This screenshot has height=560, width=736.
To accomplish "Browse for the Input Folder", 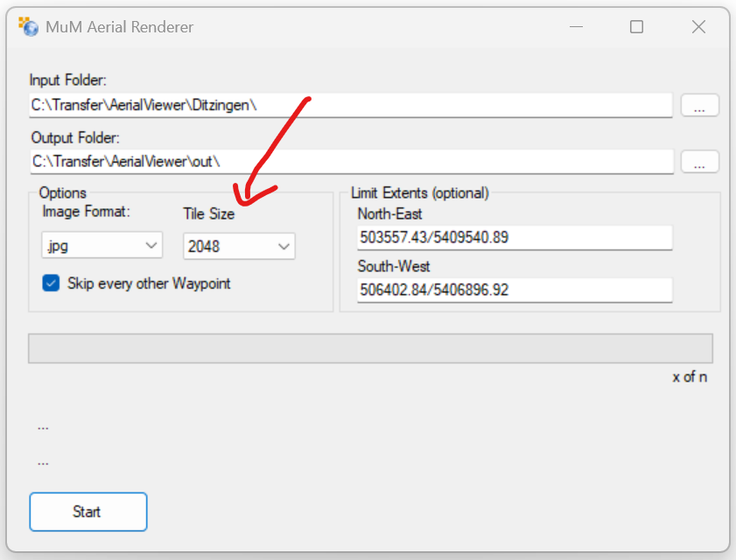I will tap(699, 106).
